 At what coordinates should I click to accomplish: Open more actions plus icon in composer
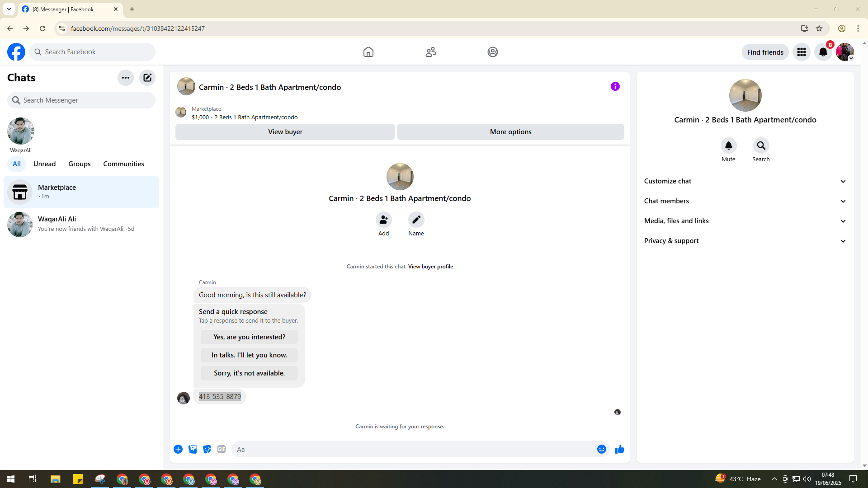coord(178,449)
